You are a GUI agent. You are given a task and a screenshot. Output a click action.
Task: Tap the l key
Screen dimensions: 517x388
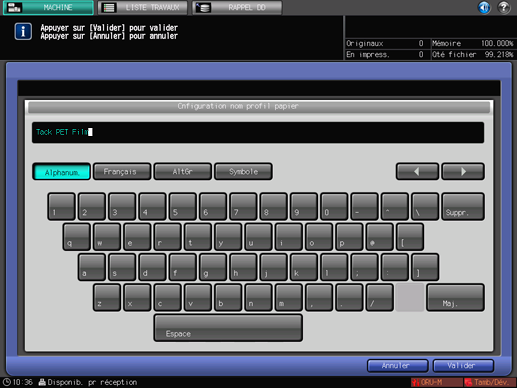[334, 267]
